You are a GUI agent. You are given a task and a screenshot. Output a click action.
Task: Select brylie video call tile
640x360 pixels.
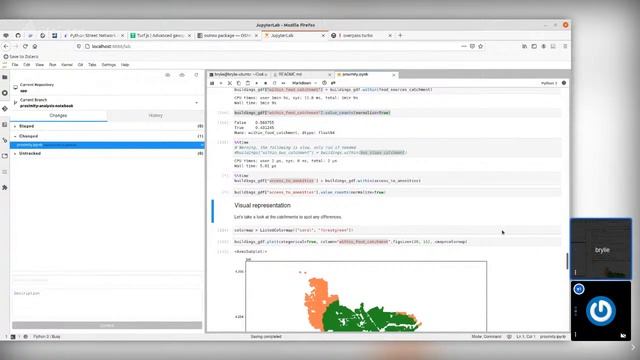tap(601, 249)
